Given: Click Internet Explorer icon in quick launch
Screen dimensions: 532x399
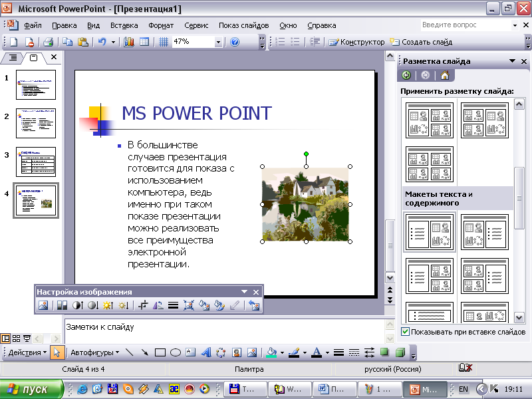Looking at the screenshot, I should 82,389.
